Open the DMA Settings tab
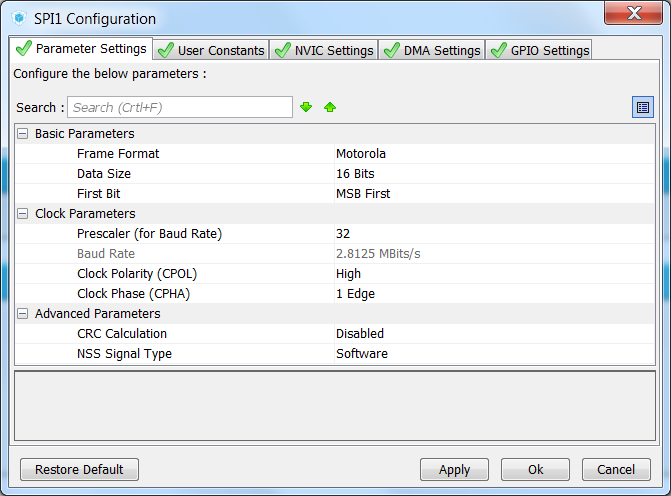 click(432, 50)
